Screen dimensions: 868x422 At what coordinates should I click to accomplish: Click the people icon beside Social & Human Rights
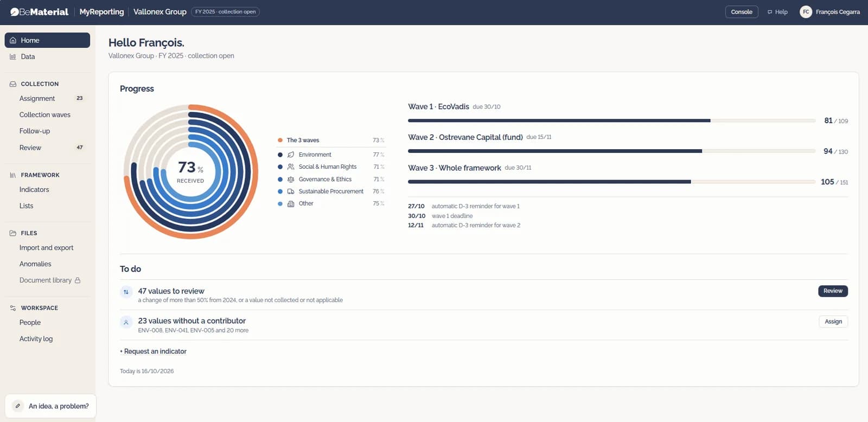(291, 167)
